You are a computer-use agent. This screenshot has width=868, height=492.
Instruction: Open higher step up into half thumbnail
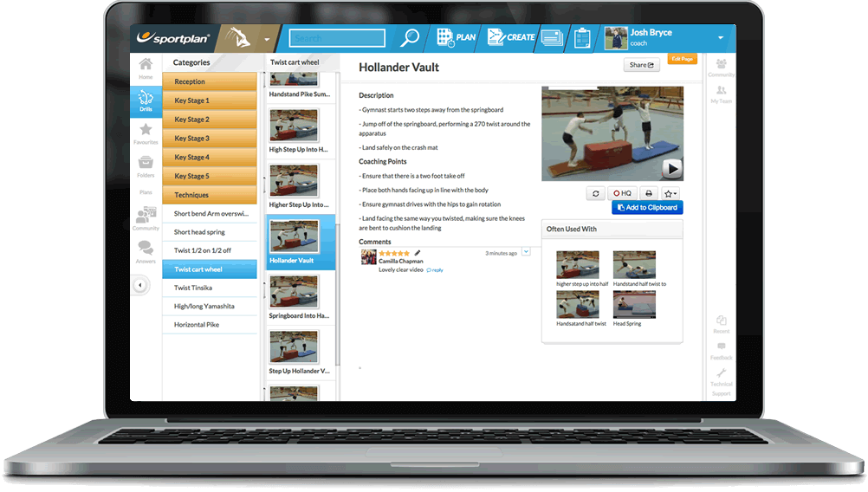point(578,264)
